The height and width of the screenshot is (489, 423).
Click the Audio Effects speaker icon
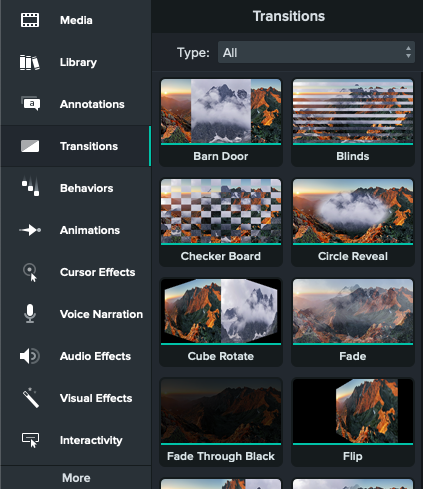click(x=30, y=356)
